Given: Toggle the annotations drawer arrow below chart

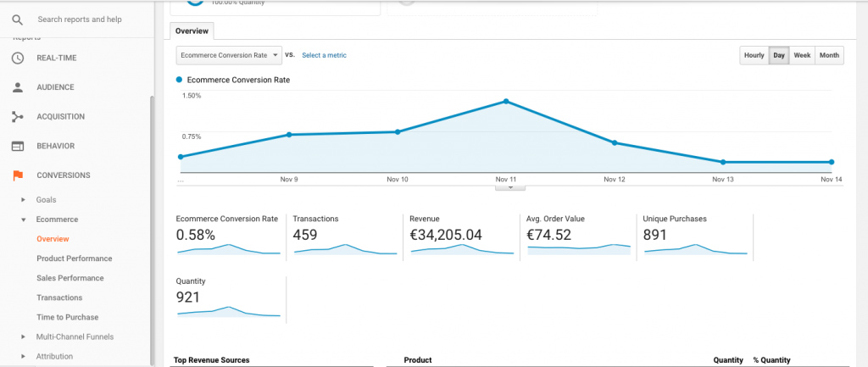Looking at the screenshot, I should pyautogui.click(x=510, y=187).
